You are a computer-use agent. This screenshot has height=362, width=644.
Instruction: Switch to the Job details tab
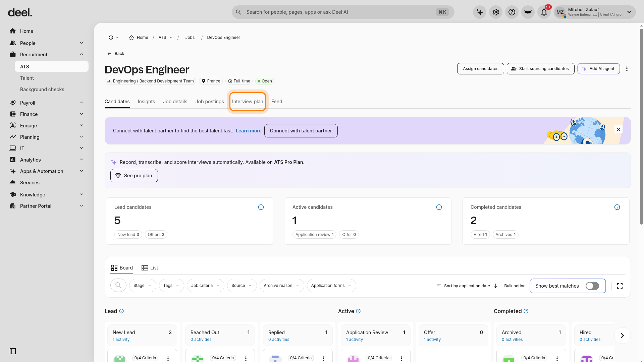tap(175, 102)
